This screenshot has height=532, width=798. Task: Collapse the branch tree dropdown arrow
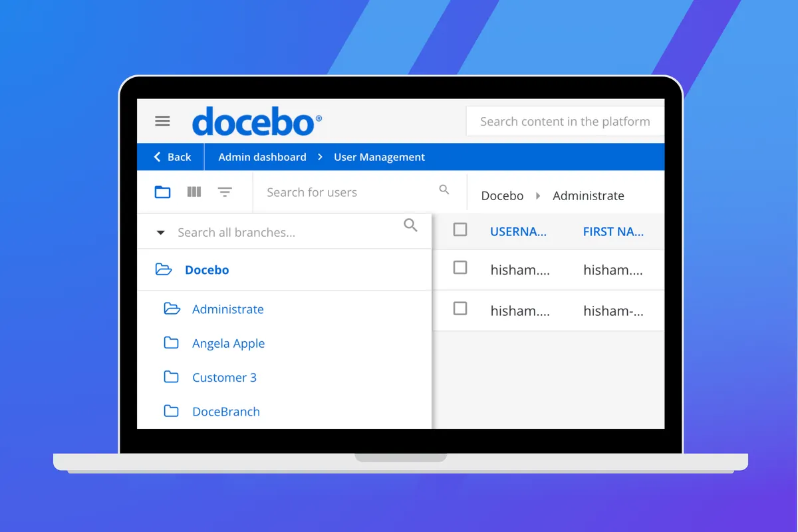160,233
